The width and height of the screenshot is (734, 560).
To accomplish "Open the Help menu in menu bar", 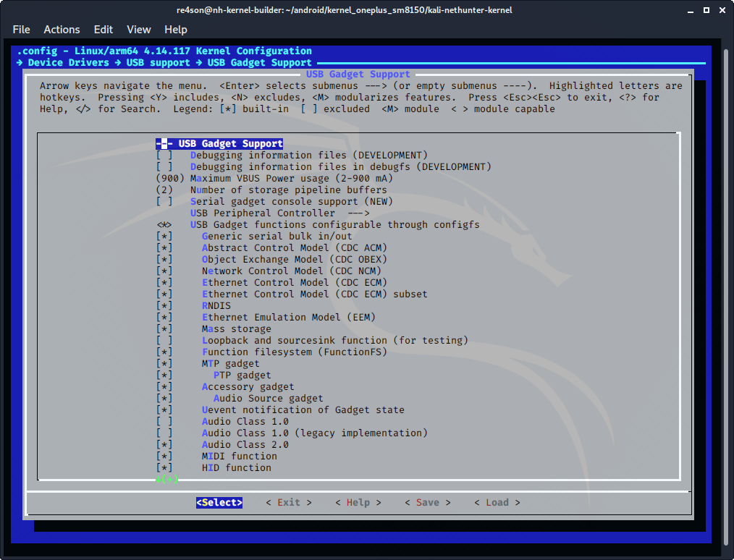I will coord(176,30).
